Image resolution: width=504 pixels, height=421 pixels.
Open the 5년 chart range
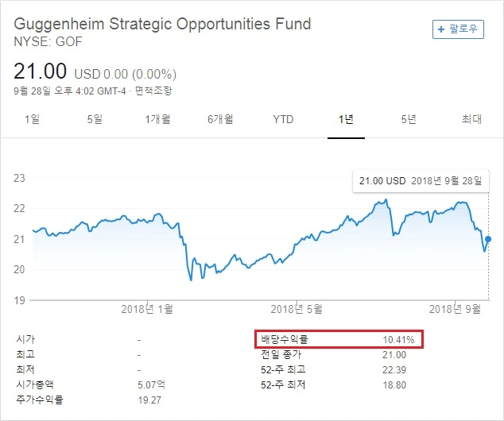coord(409,119)
